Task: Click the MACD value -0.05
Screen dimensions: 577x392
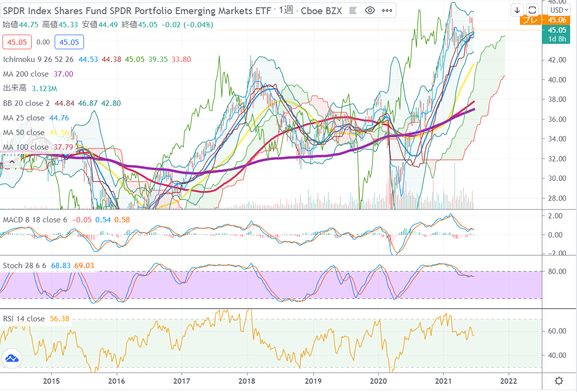Action: 82,220
